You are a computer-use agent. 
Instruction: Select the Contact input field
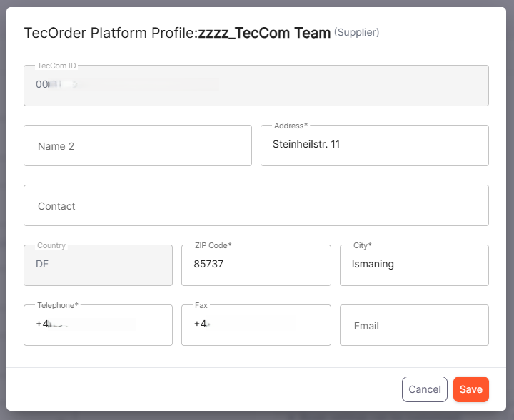coord(256,205)
